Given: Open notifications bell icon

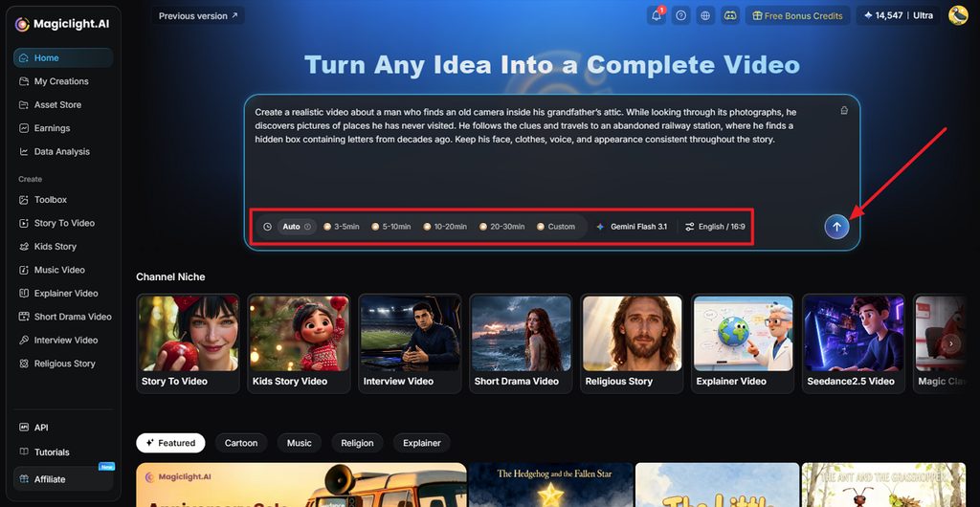Looking at the screenshot, I should [657, 15].
